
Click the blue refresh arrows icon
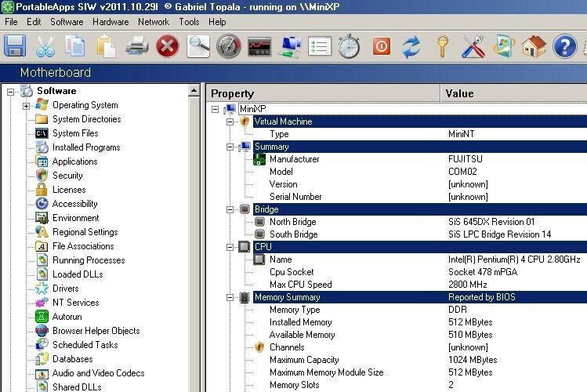[411, 47]
